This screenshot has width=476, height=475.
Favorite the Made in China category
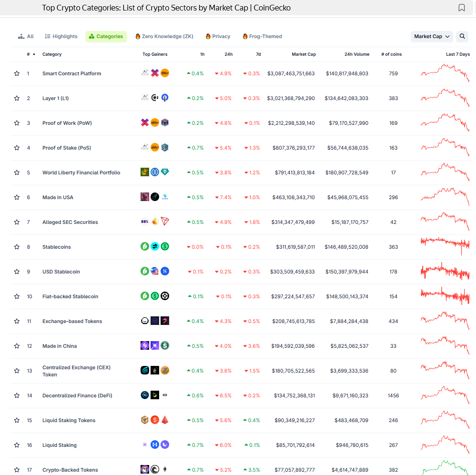[x=17, y=346]
